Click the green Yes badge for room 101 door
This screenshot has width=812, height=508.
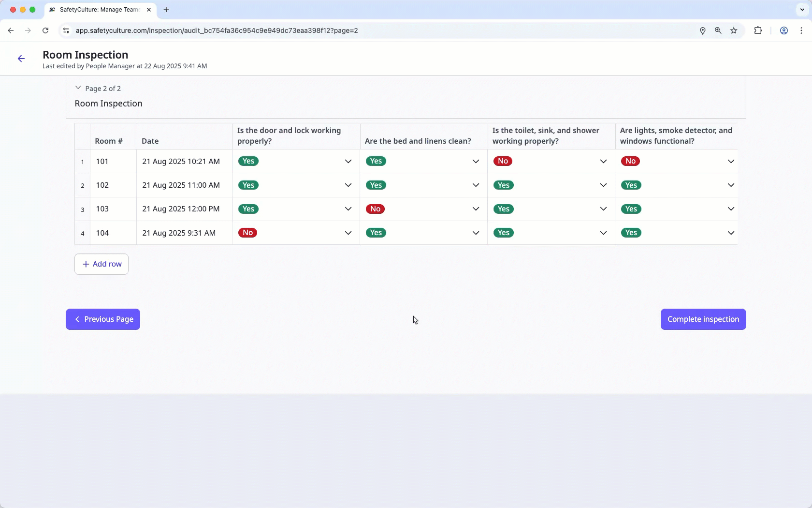click(248, 161)
